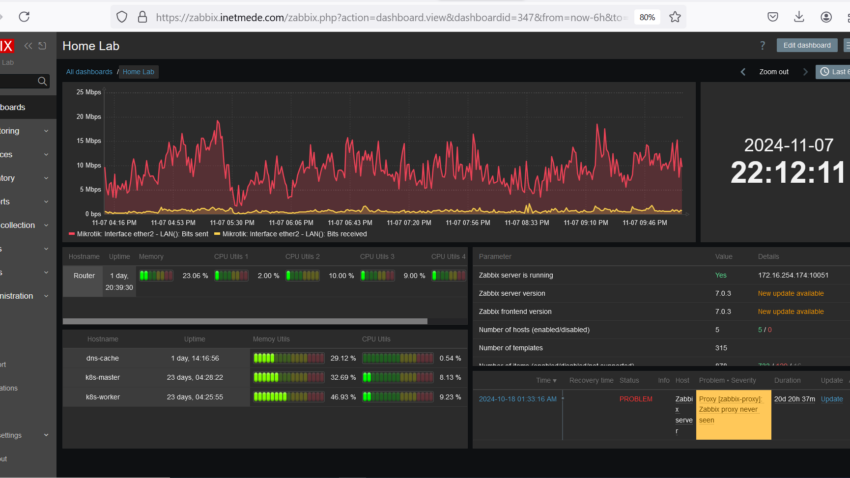Open problem time 2024-10-18 01:33:16 AM link

[517, 399]
